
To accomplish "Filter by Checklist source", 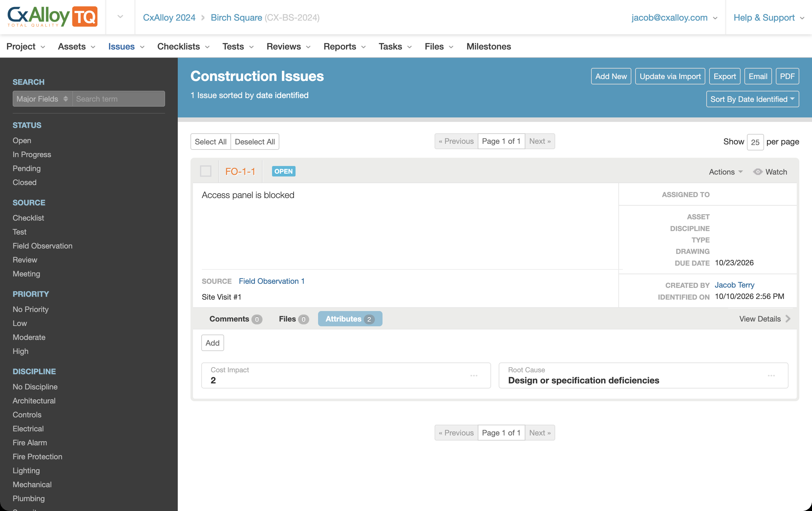I will pyautogui.click(x=28, y=218).
